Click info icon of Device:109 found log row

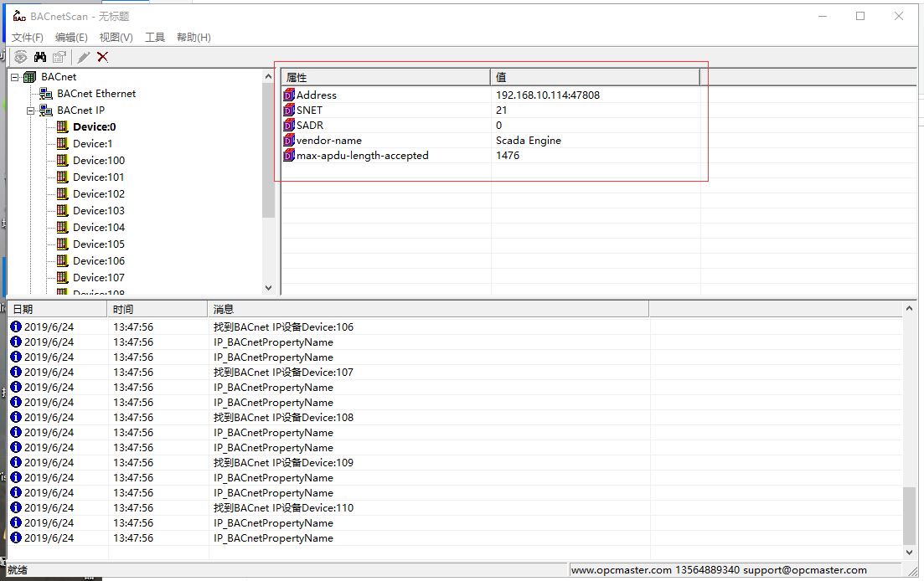click(16, 463)
